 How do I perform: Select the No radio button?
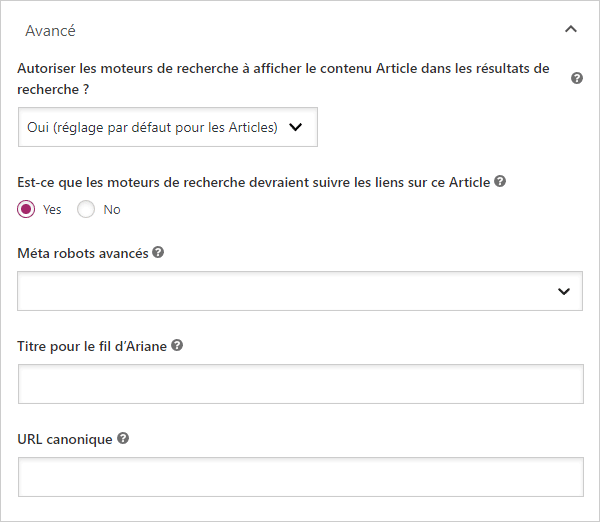click(86, 210)
